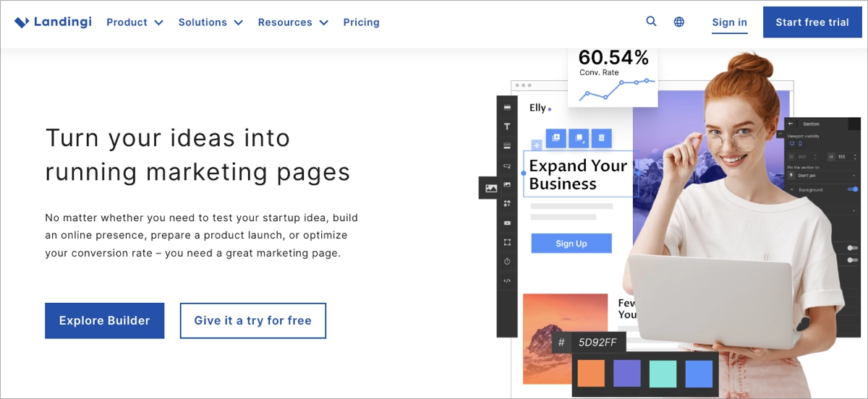The height and width of the screenshot is (399, 868).
Task: Select the HTML code icon in sidebar
Action: point(507,280)
